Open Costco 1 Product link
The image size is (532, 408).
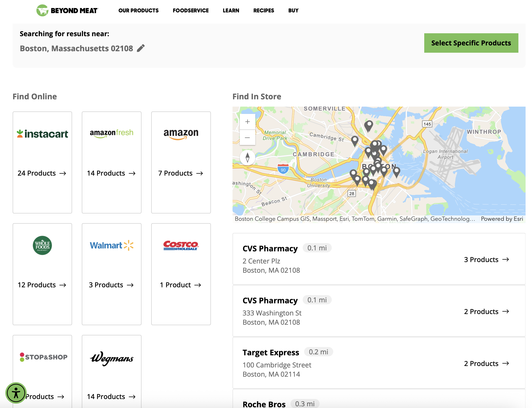(181, 285)
